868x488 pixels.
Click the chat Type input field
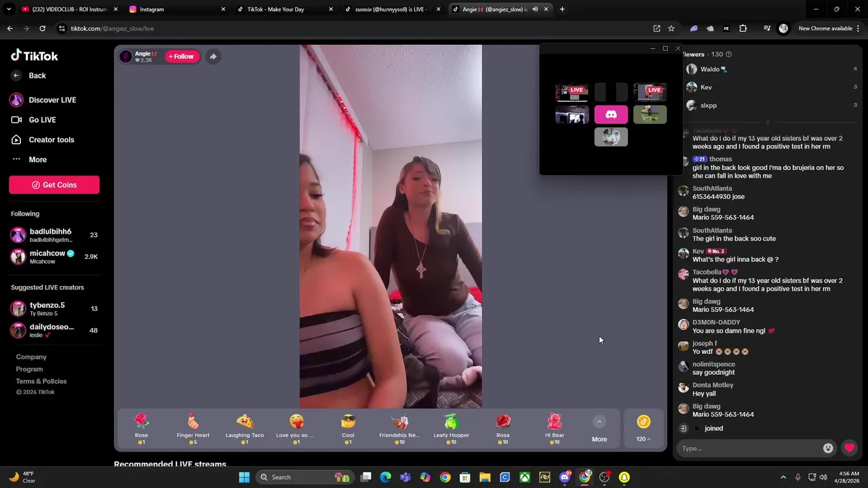749,448
